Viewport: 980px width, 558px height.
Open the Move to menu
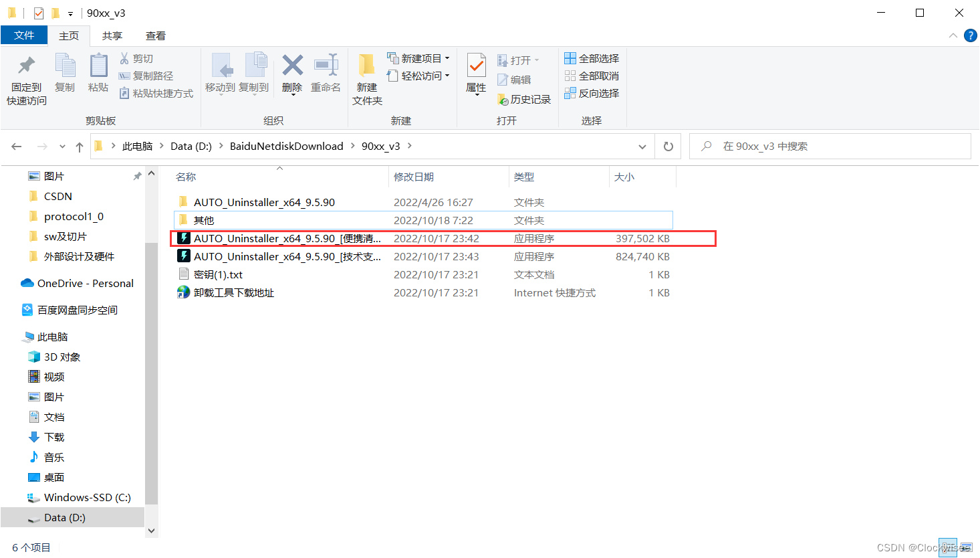[x=220, y=74]
